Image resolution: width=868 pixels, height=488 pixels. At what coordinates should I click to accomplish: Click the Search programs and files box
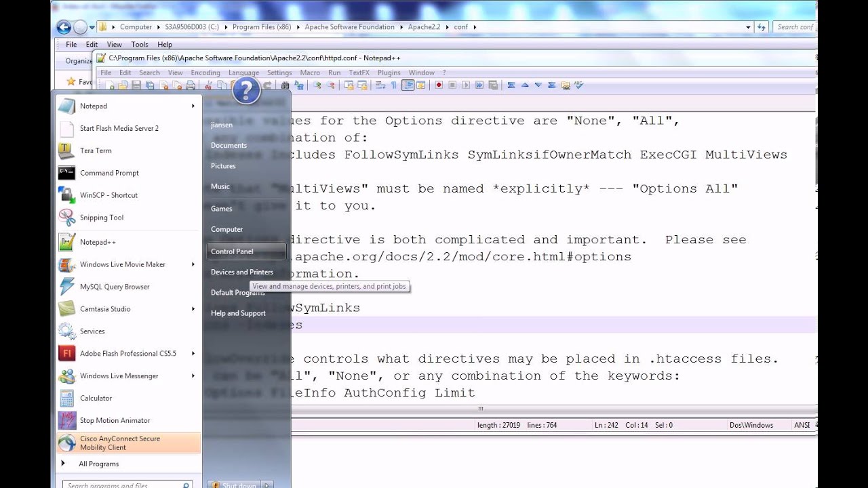pos(127,485)
